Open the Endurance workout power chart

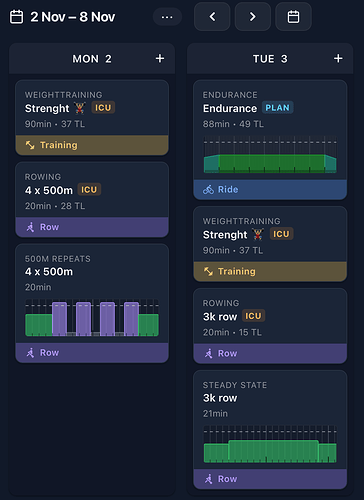tap(270, 155)
